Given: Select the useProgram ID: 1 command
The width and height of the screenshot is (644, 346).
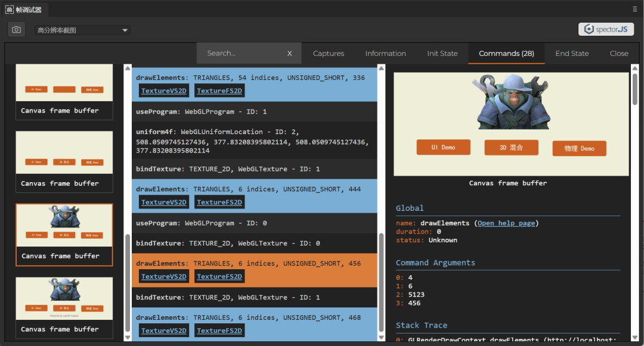Looking at the screenshot, I should click(x=254, y=111).
